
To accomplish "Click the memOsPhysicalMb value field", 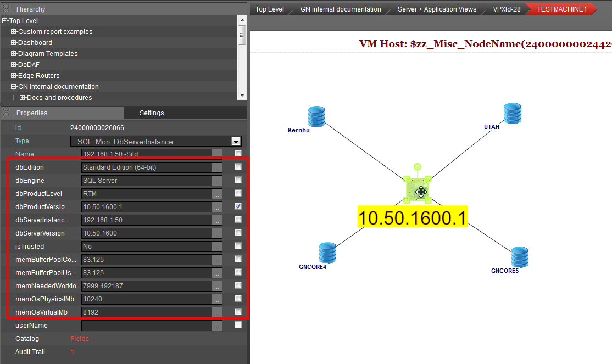I will coord(146,299).
